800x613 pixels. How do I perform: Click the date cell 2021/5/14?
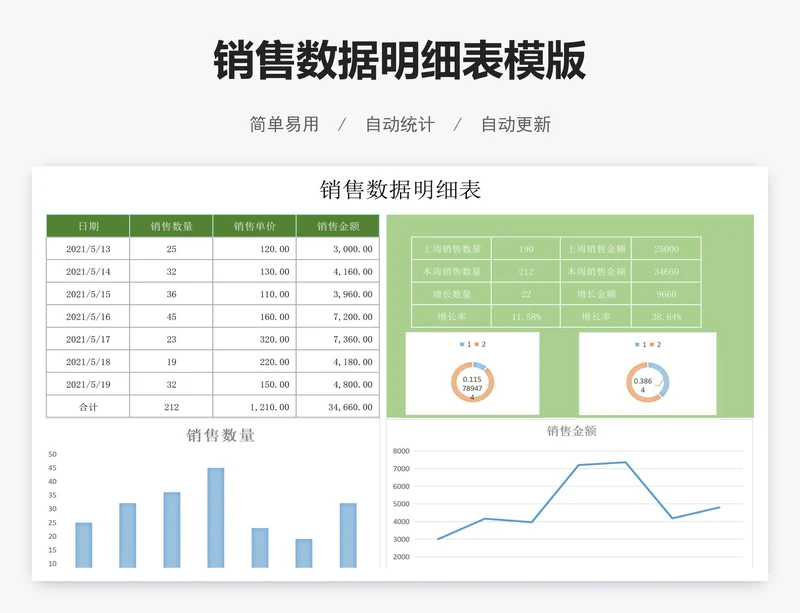click(88, 272)
